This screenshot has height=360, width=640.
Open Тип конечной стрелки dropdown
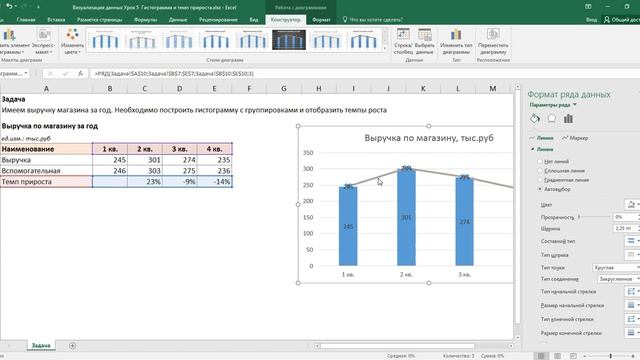[x=632, y=319]
